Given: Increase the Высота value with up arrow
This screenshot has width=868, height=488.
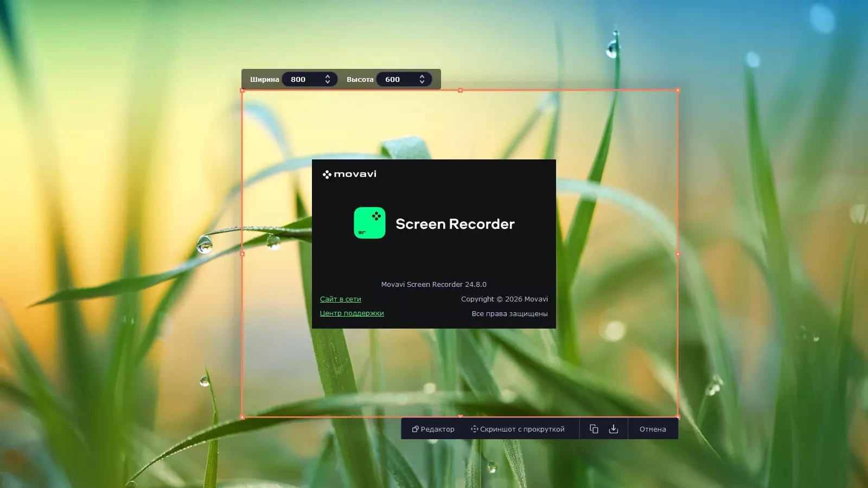Looking at the screenshot, I should coord(422,76).
